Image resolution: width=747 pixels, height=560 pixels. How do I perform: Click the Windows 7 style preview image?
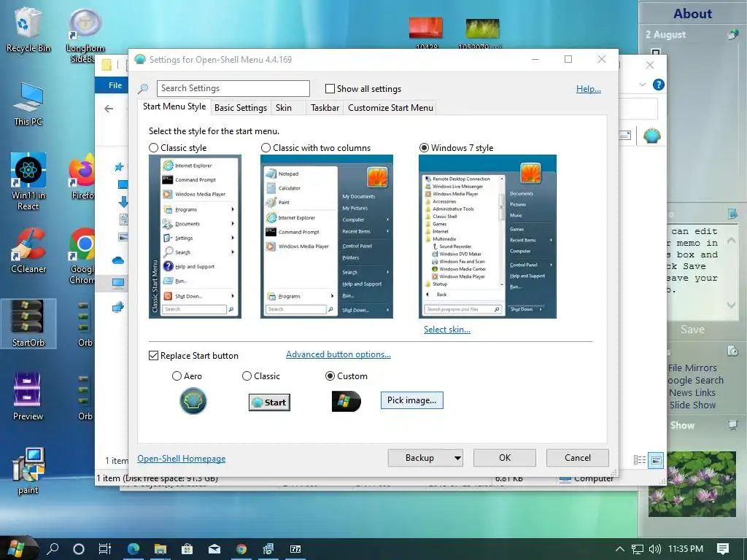[x=487, y=237]
